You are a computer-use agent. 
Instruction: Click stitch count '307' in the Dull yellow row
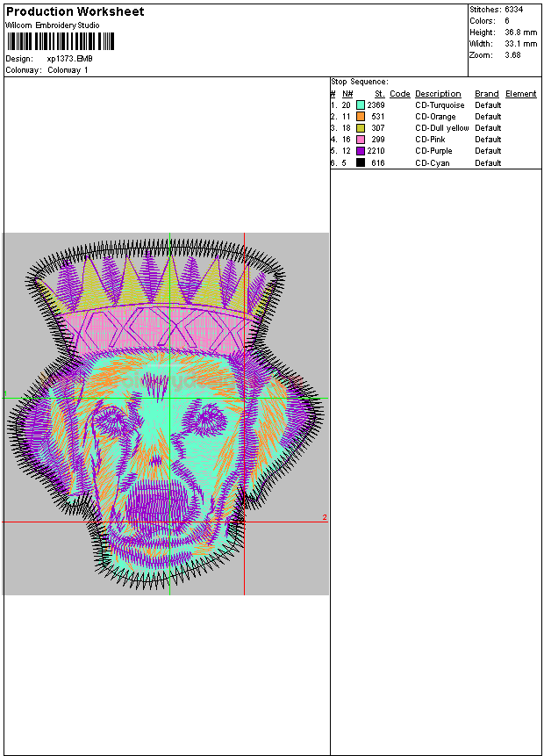pos(378,128)
